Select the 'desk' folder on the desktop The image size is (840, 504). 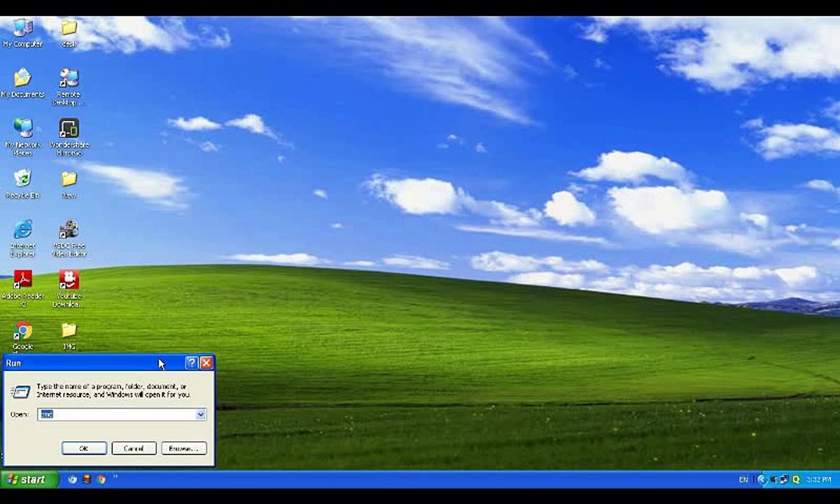69,33
